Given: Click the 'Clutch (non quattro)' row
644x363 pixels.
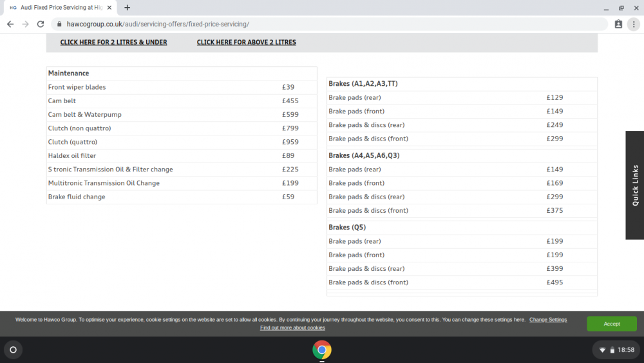Looking at the screenshot, I should (x=182, y=128).
